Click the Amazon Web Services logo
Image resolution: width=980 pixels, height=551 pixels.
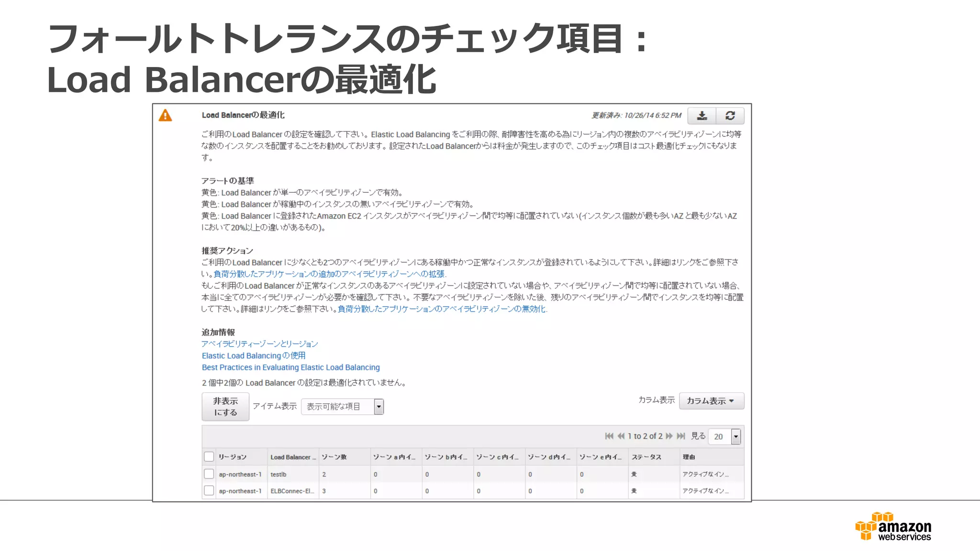pos(893,527)
